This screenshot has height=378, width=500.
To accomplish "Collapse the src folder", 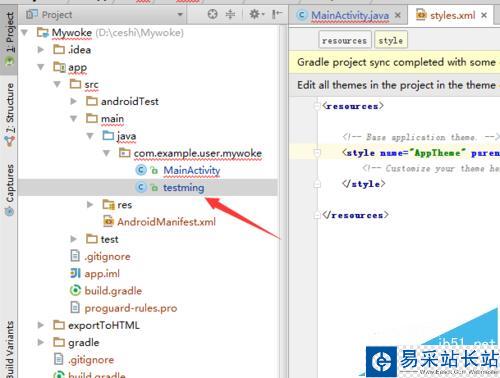I will pyautogui.click(x=57, y=84).
